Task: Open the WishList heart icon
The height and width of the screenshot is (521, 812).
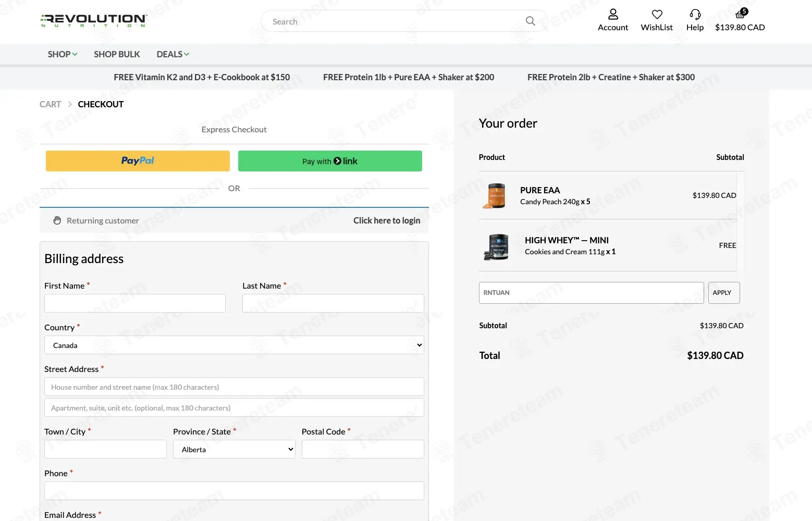Action: pos(657,15)
